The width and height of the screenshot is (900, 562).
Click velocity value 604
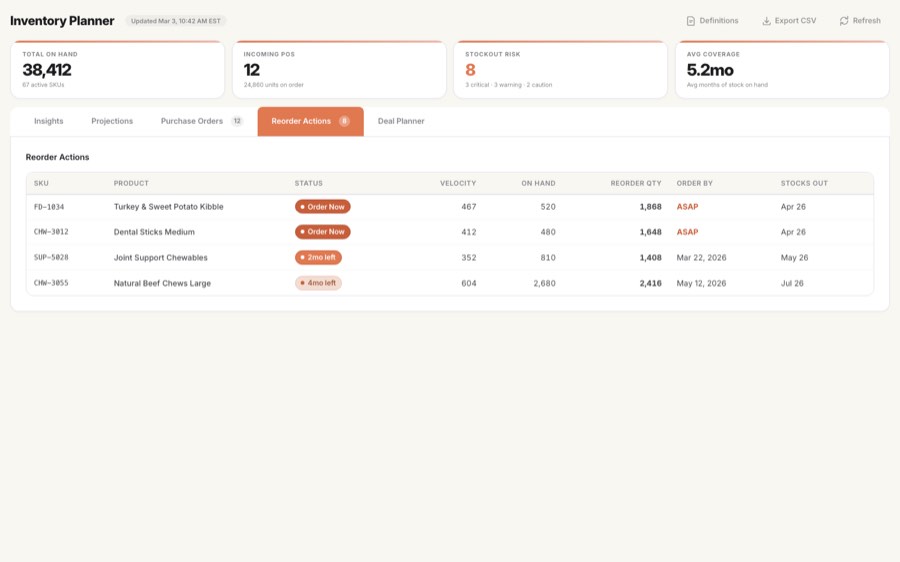pos(469,283)
